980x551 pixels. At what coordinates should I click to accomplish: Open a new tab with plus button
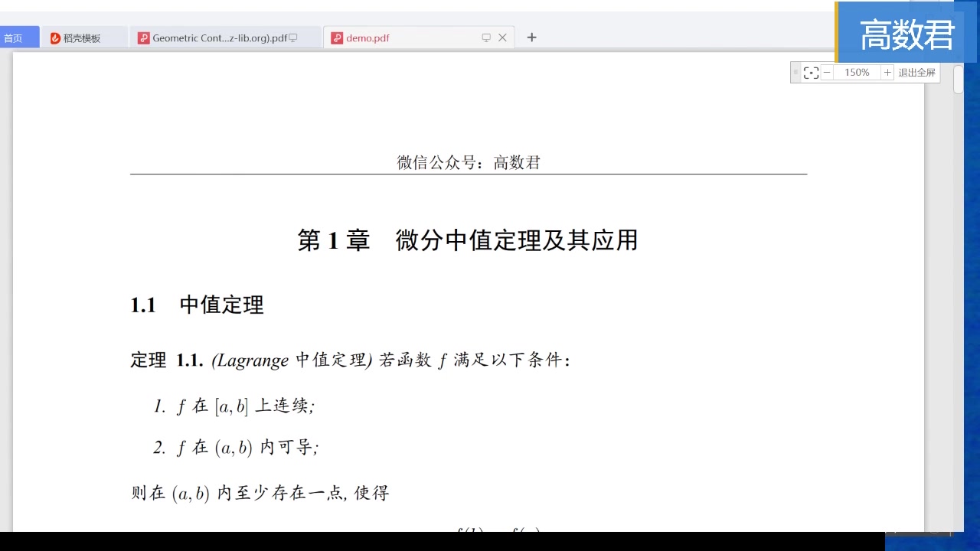532,37
